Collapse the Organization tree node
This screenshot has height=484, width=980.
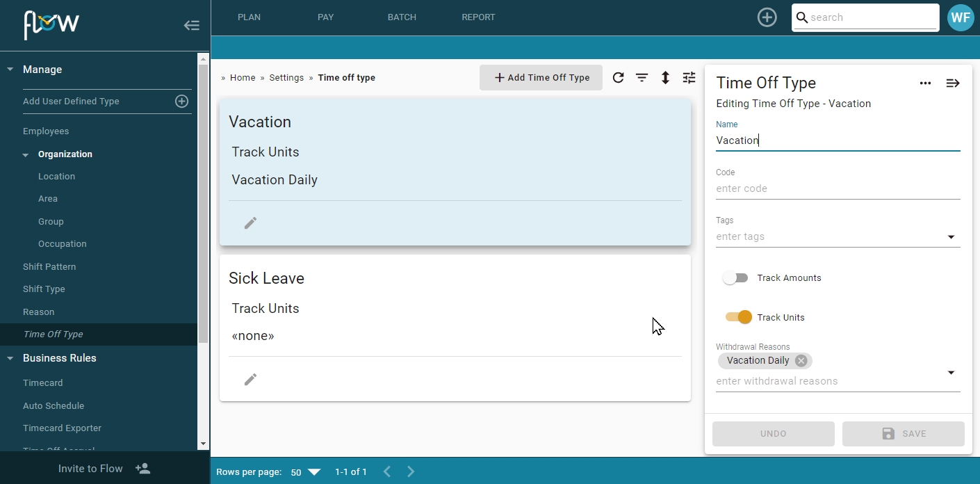pos(26,155)
